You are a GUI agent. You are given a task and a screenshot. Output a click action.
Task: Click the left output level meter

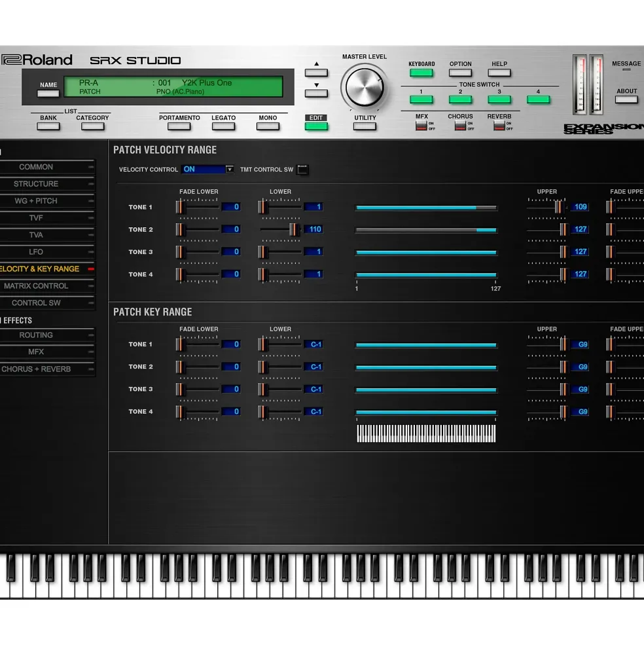tap(580, 84)
